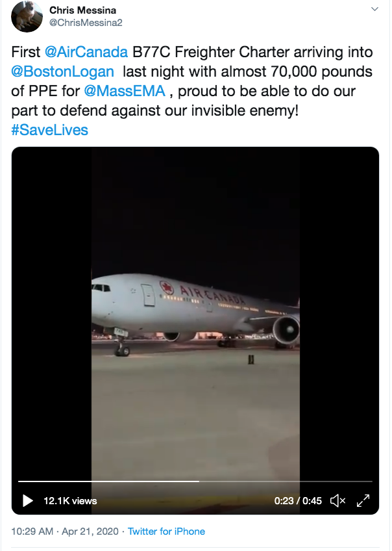Click the Apr 21, 2020 date

coord(90,532)
